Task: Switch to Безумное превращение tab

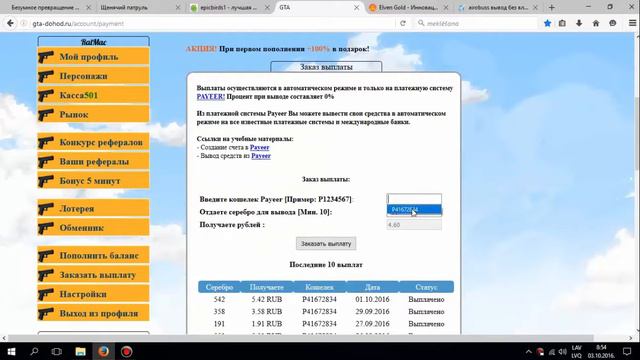Action: click(x=47, y=7)
